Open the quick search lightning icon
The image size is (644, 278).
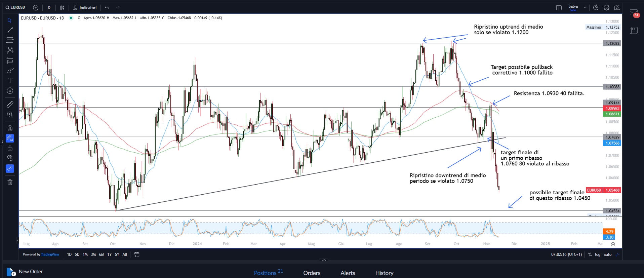click(x=596, y=7)
